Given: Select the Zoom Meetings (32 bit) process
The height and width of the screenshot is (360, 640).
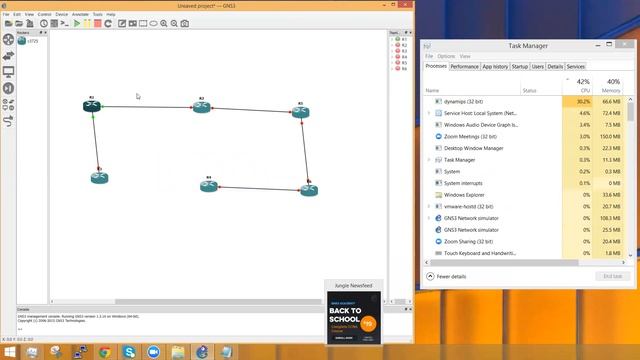Looking at the screenshot, I should pyautogui.click(x=523, y=136).
